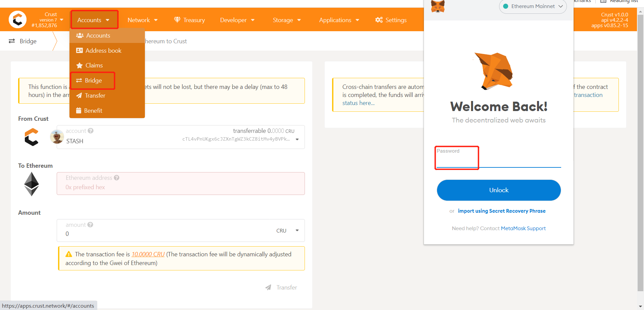Open the CRU unit dropdown
The width and height of the screenshot is (644, 310).
coord(288,230)
